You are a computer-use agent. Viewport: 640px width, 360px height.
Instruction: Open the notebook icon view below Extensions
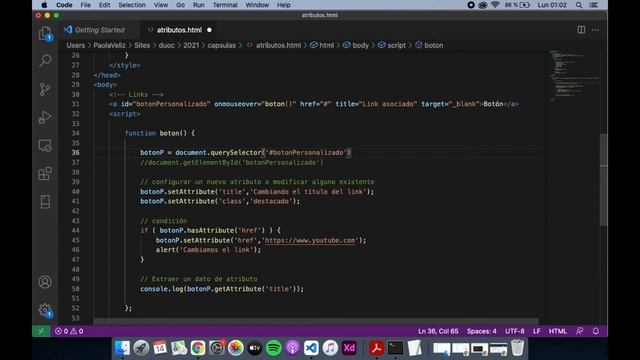coord(45,202)
